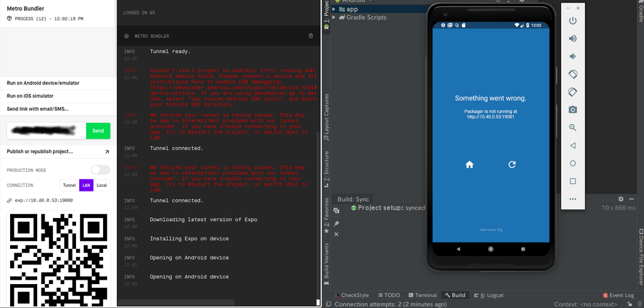Open the Terminal tool window tab

pyautogui.click(x=423, y=295)
